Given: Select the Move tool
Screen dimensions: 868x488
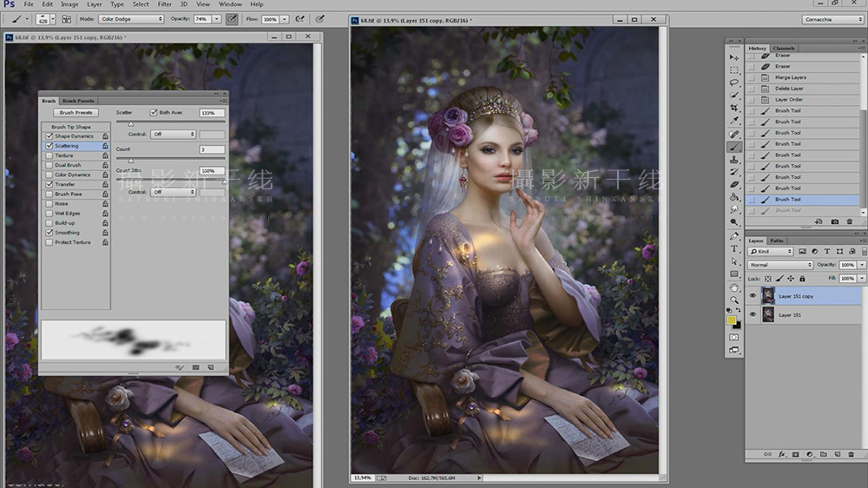Looking at the screenshot, I should [x=734, y=57].
